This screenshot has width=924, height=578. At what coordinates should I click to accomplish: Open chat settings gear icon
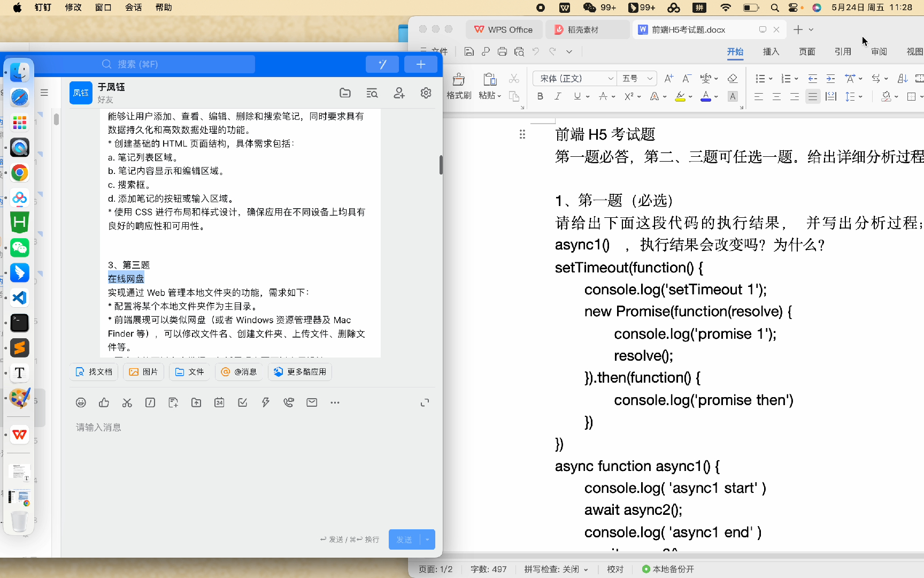(426, 93)
